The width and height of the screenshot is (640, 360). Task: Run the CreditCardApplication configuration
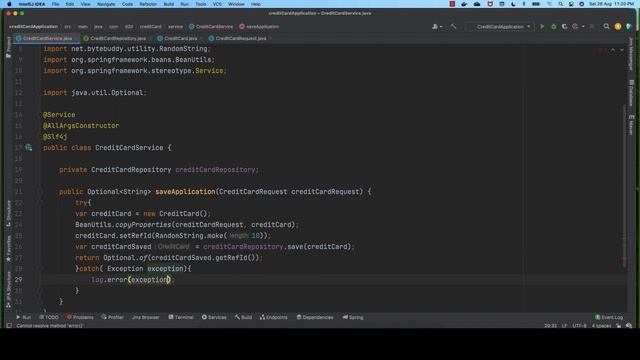point(542,27)
